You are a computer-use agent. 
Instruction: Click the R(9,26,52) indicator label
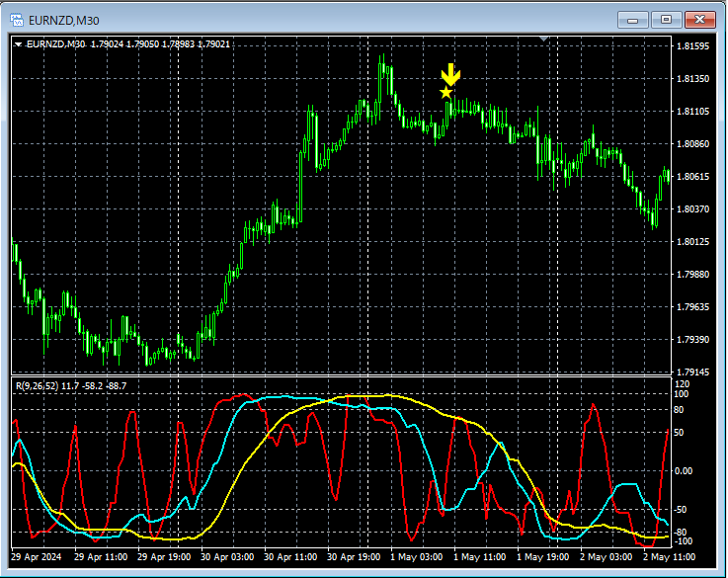click(38, 385)
